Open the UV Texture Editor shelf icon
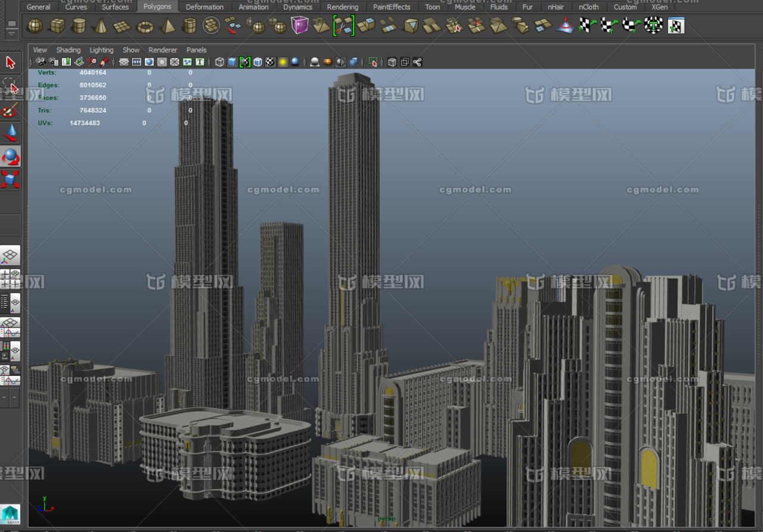Image resolution: width=763 pixels, height=532 pixels. tap(676, 26)
